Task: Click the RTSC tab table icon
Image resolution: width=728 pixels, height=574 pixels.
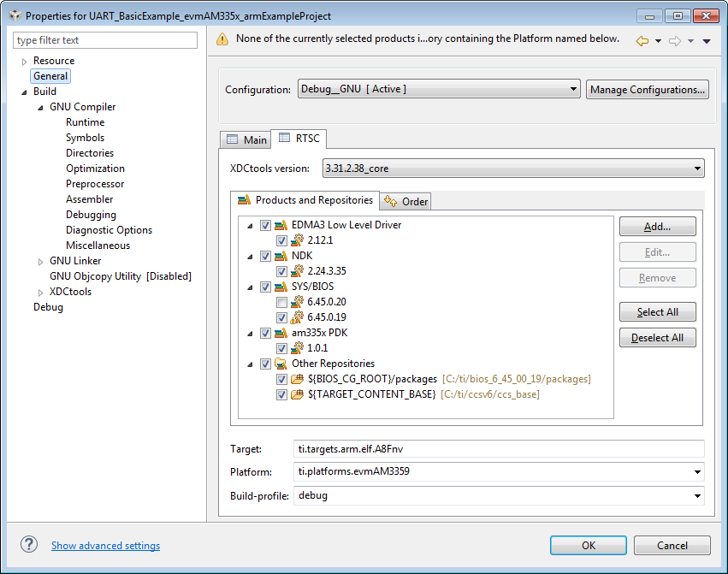Action: (284, 138)
